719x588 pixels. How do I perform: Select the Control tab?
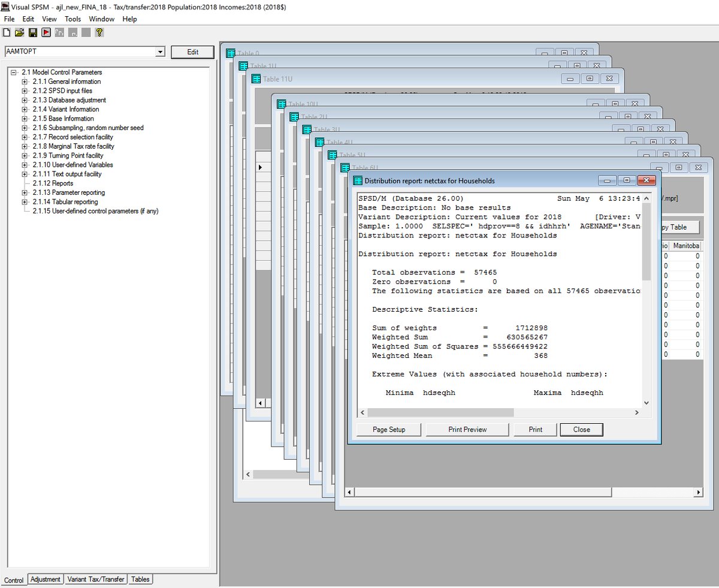click(14, 580)
